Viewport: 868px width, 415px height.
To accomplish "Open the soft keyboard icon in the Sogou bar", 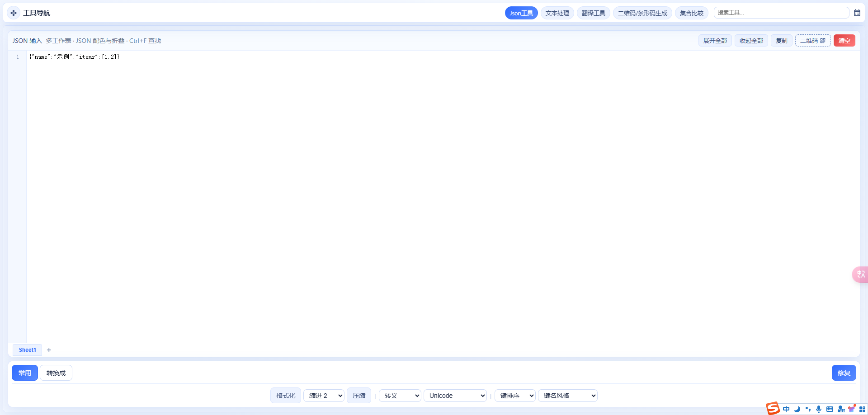I will 830,409.
